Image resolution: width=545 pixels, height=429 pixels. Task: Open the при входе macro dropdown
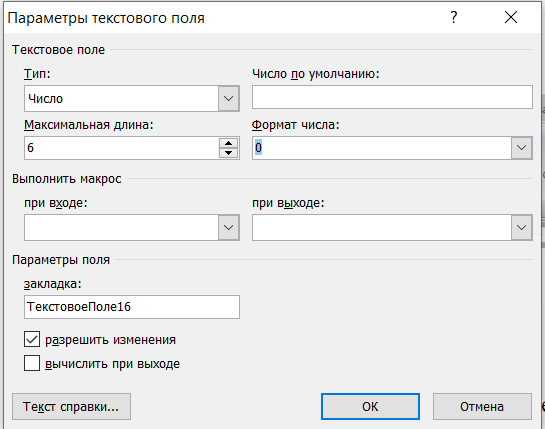point(228,227)
